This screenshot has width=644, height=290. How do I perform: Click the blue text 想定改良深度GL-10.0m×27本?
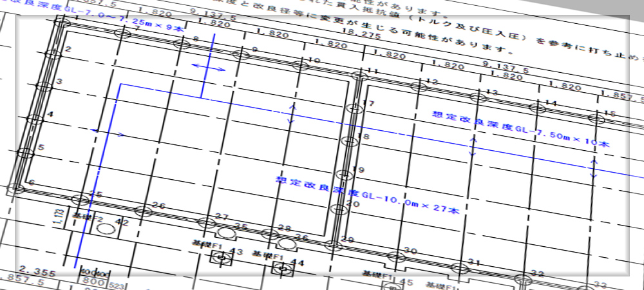(x=368, y=195)
